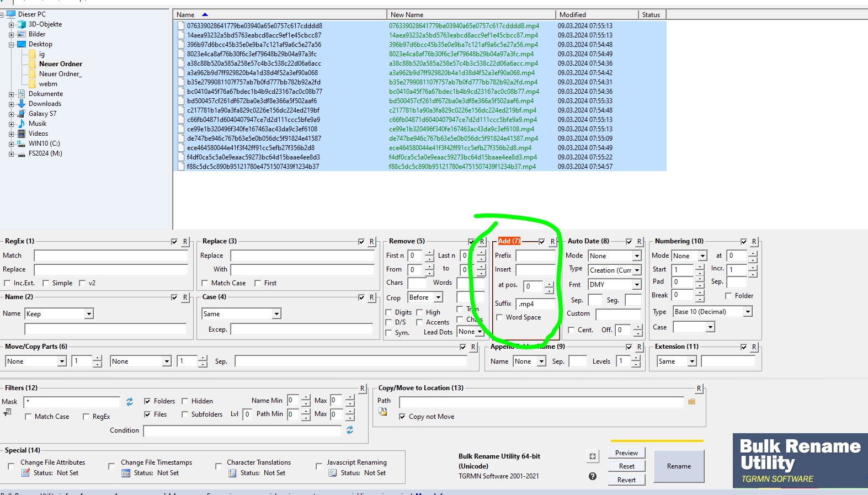Click the Rename button
This screenshot has width=868, height=495.
(x=679, y=466)
